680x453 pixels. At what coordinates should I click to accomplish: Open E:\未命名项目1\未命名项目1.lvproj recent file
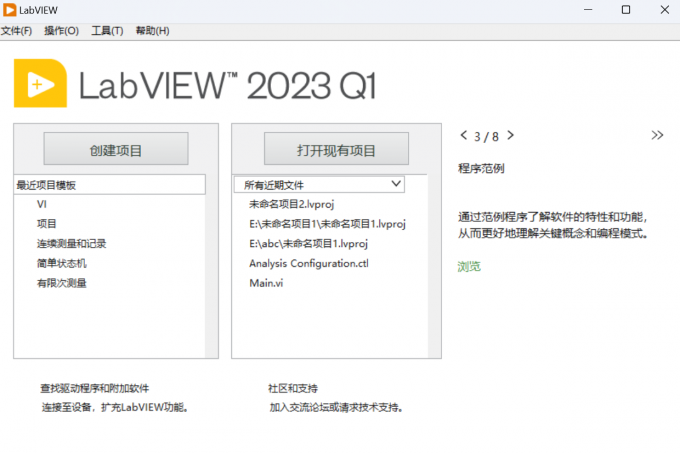pyautogui.click(x=327, y=224)
